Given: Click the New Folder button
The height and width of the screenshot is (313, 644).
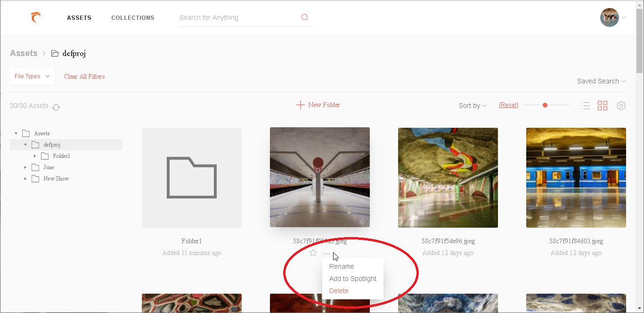Looking at the screenshot, I should 318,105.
